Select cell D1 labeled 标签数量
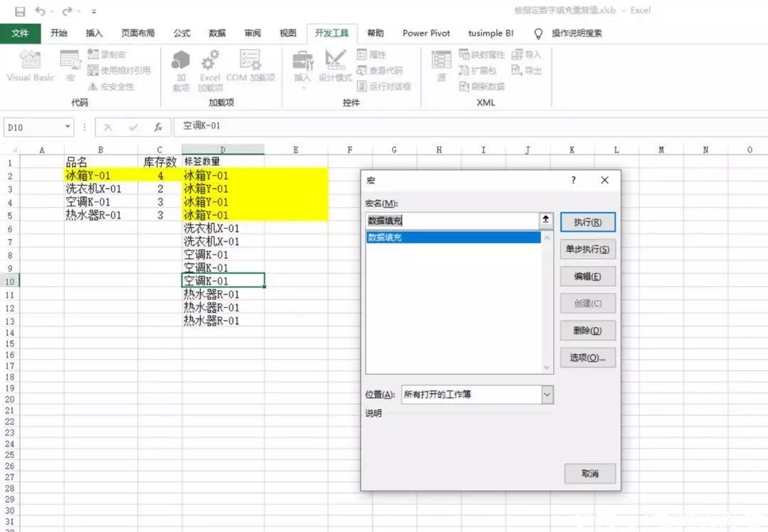Screen dimensions: 768x532 click(x=223, y=161)
